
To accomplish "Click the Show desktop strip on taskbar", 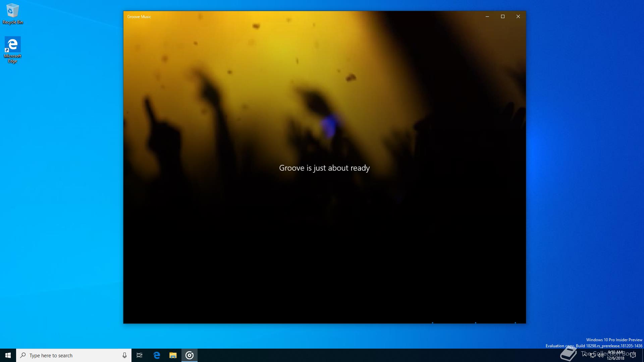I will click(643, 355).
